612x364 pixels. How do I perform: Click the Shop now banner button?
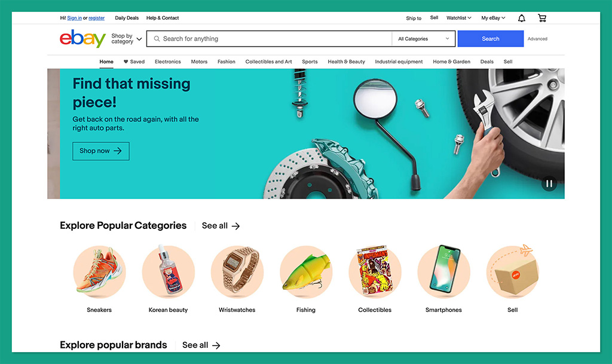pos(100,151)
